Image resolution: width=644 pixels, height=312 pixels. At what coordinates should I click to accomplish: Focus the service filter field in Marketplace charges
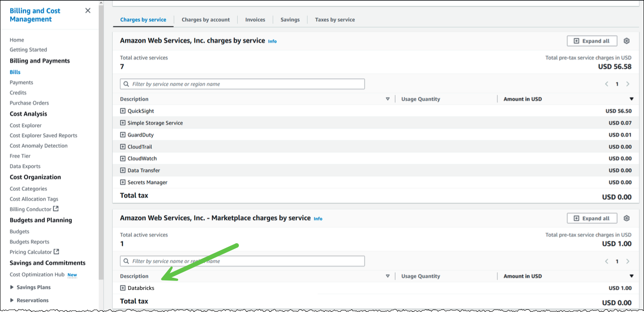tap(242, 261)
